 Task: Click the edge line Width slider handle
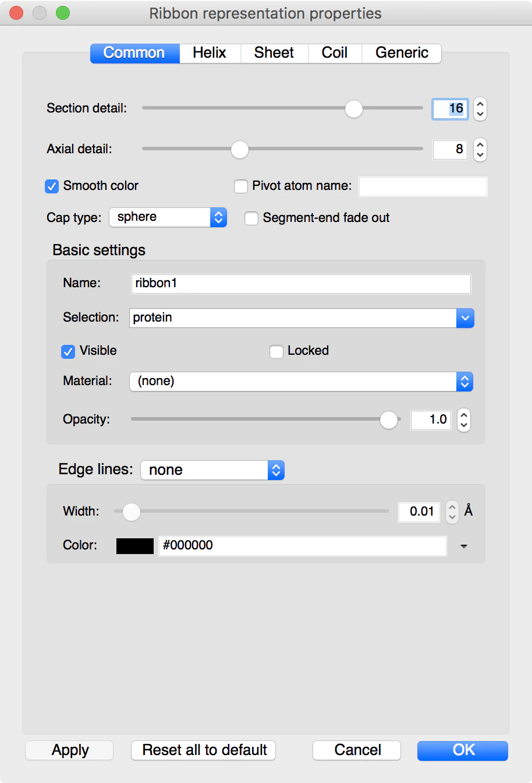pyautogui.click(x=132, y=512)
